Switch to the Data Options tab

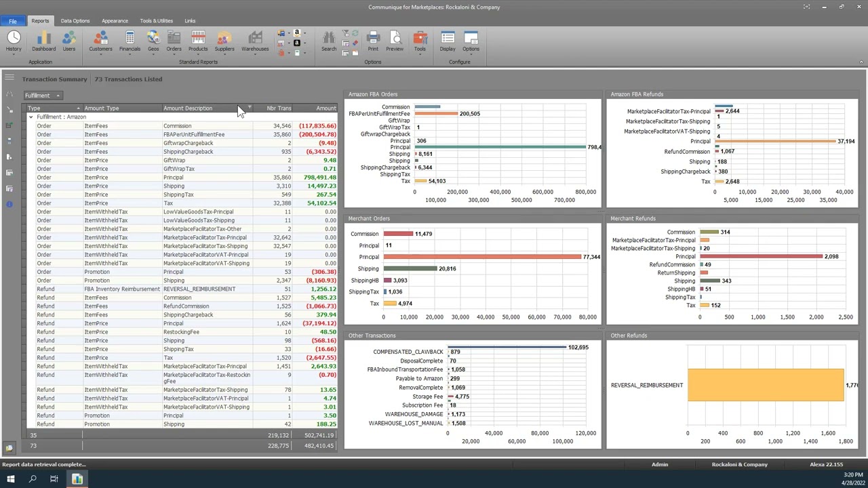75,20
